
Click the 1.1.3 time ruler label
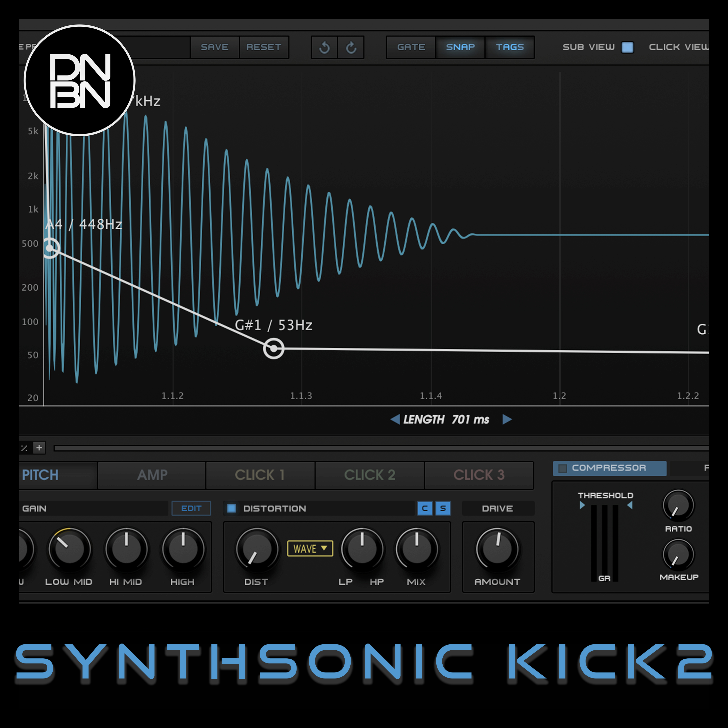(x=301, y=396)
